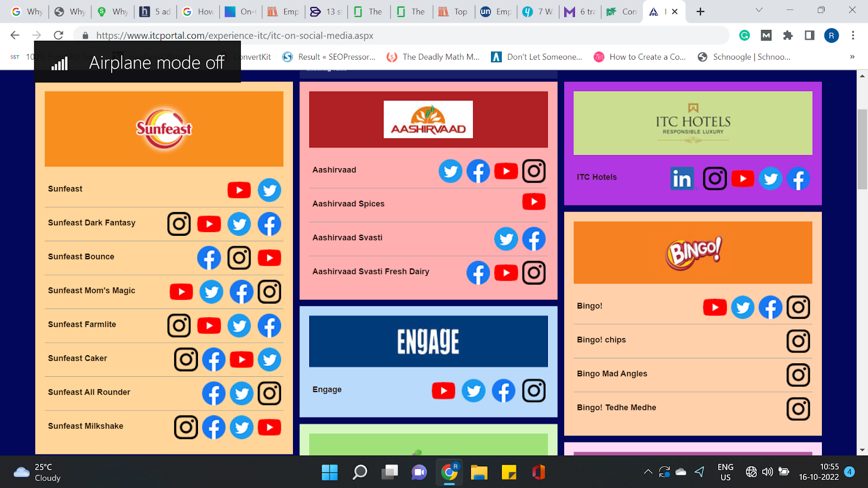Image resolution: width=868 pixels, height=488 pixels.
Task: Open 'The Deadly Math M...' bookmark
Action: (x=433, y=57)
